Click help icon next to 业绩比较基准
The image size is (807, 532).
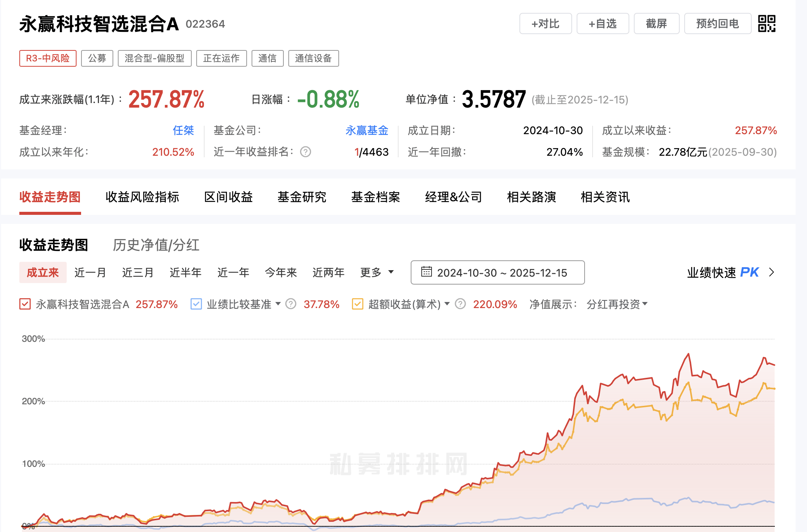291,304
